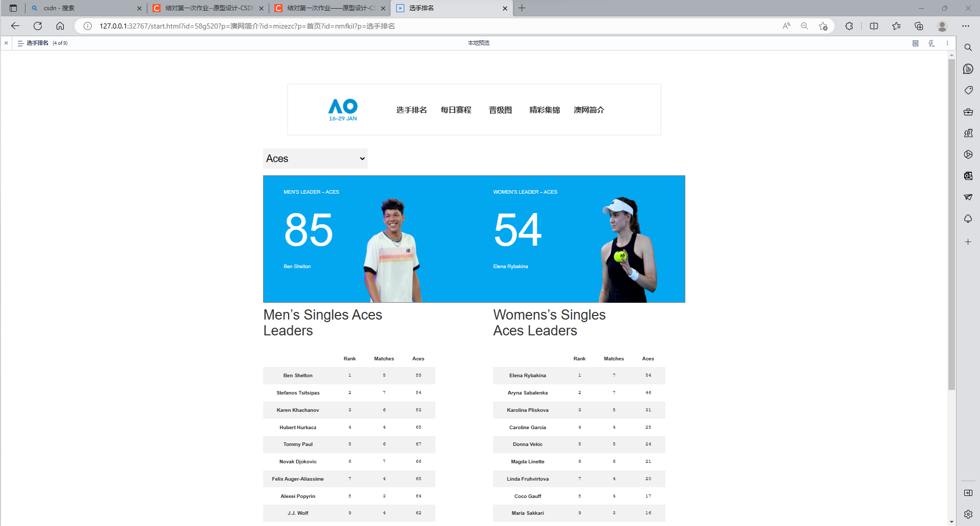Select Karen Khachanov table row
Image resolution: width=980 pixels, height=526 pixels.
click(349, 410)
